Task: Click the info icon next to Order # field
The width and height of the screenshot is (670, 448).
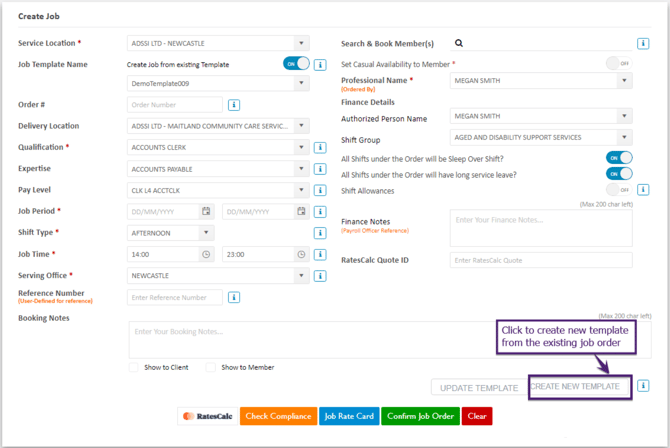Action: coord(234,105)
